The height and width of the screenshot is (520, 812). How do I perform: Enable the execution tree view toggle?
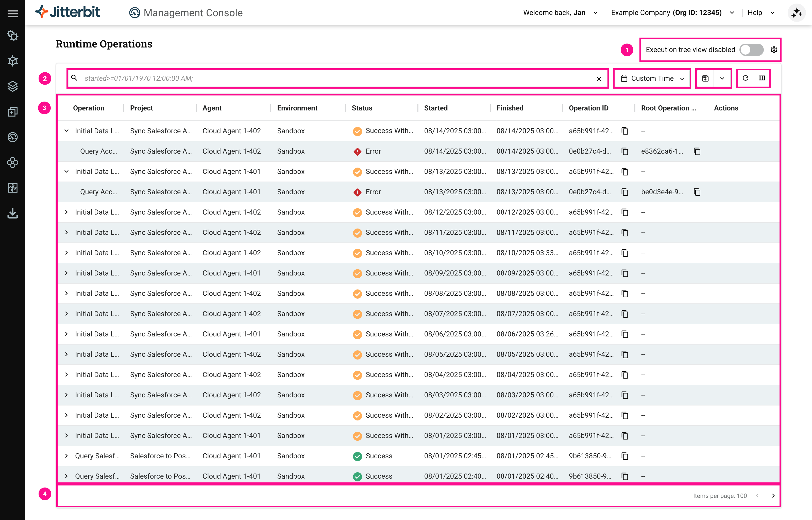click(x=751, y=50)
